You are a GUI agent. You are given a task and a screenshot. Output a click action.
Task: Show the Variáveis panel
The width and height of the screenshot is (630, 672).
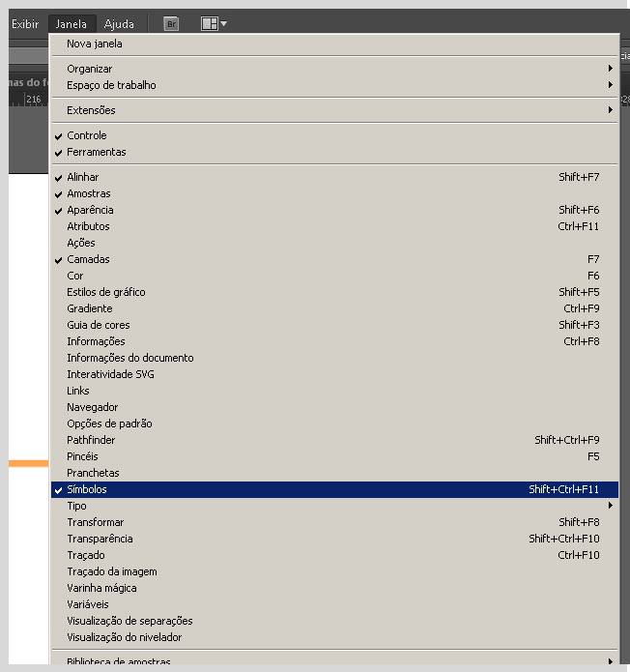click(x=335, y=604)
